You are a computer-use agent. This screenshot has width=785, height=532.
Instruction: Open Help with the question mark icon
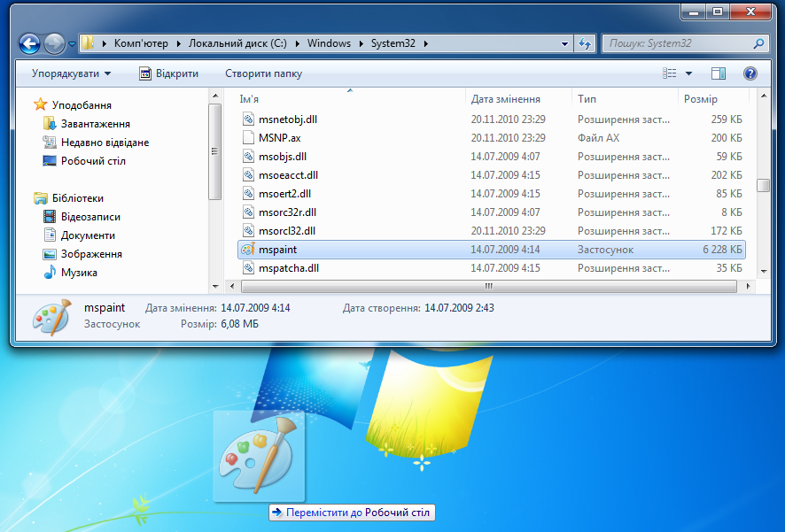click(x=750, y=73)
